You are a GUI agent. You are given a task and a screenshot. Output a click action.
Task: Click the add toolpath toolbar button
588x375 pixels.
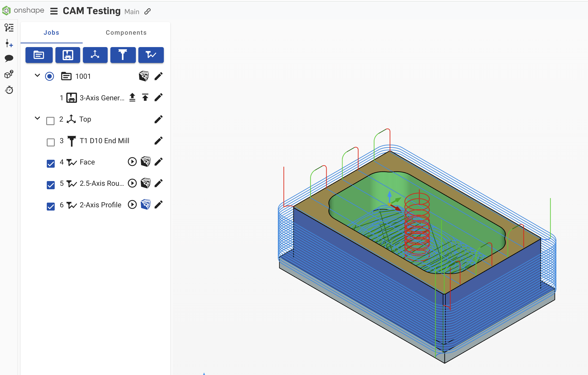pyautogui.click(x=151, y=55)
